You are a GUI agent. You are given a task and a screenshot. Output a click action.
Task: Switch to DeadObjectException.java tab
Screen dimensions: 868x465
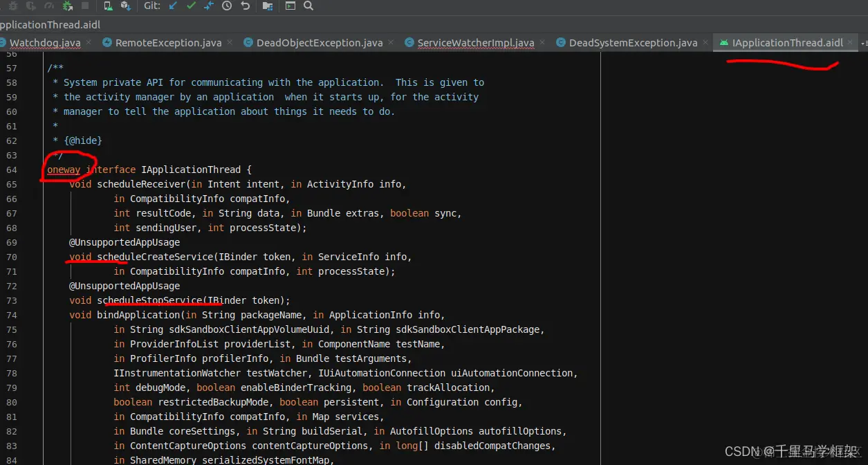pyautogui.click(x=320, y=42)
